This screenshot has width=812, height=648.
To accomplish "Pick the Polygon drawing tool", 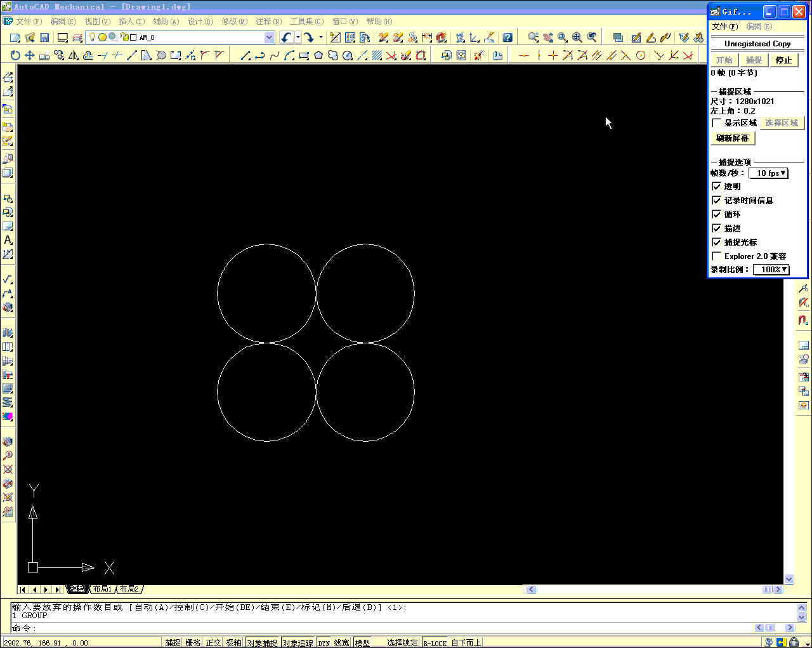I will (x=318, y=55).
